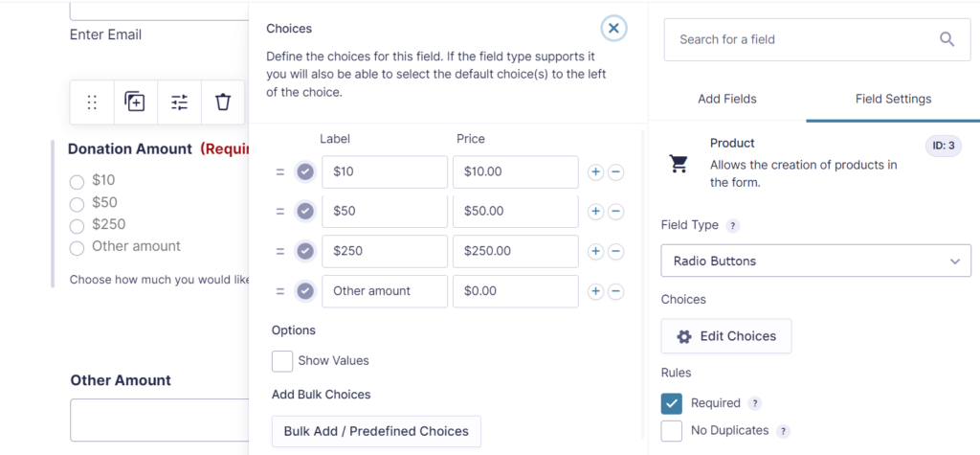Viewport: 980px width, 455px height.
Task: Click the $50 row reorder handle
Action: click(x=280, y=212)
